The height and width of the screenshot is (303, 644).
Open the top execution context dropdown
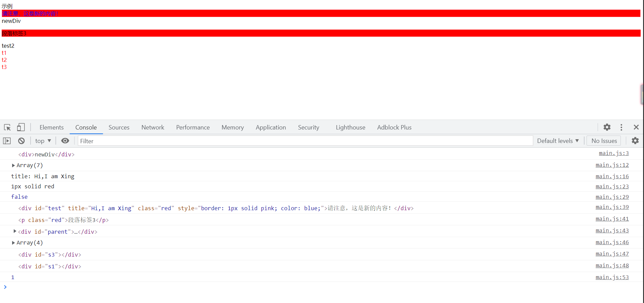[43, 141]
